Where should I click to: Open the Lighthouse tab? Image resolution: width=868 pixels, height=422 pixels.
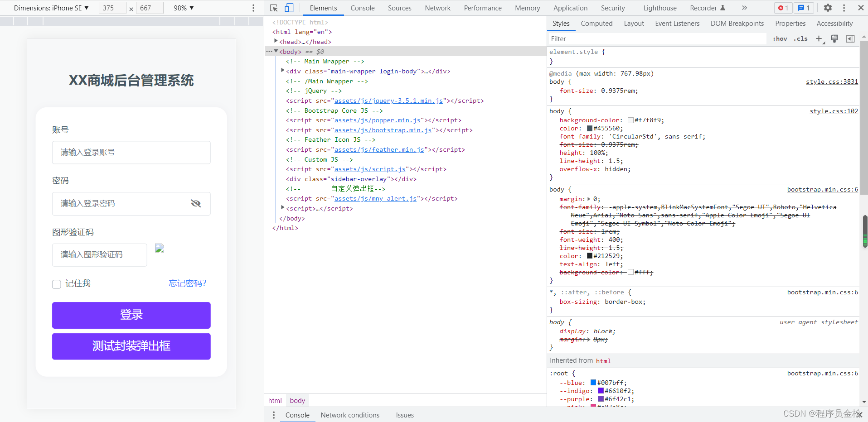tap(660, 8)
